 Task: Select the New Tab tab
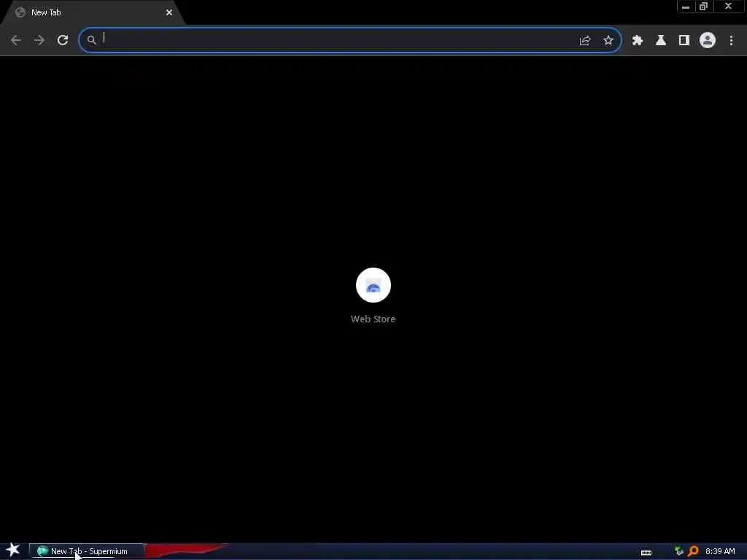pyautogui.click(x=93, y=13)
